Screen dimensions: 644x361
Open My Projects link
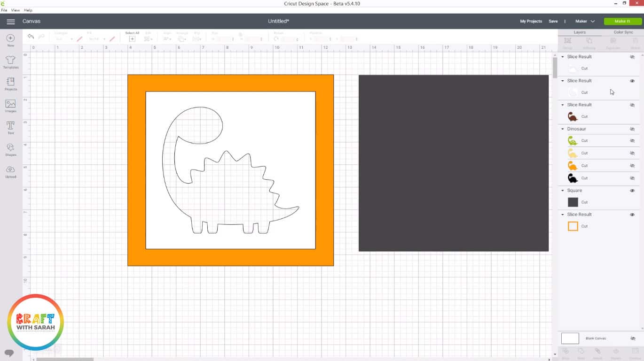[531, 22]
